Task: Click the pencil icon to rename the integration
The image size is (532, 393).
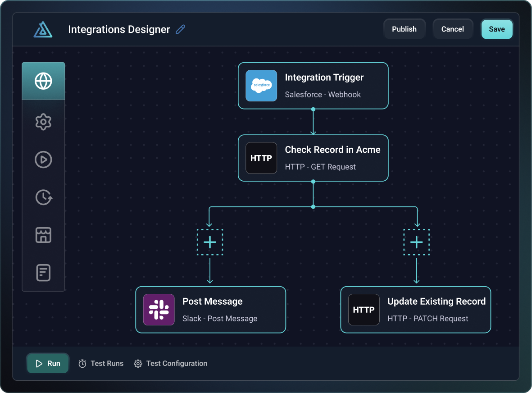Action: (180, 29)
